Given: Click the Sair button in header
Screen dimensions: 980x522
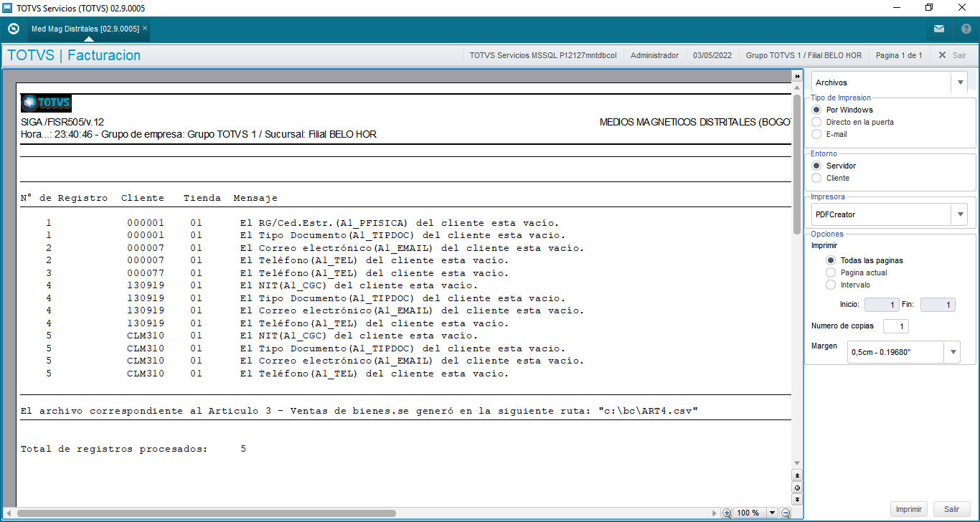Looking at the screenshot, I should tap(952, 55).
